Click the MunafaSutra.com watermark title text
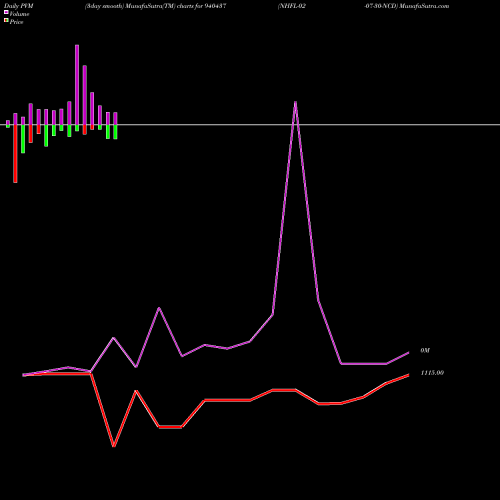This screenshot has height=500, width=500. point(424,6)
